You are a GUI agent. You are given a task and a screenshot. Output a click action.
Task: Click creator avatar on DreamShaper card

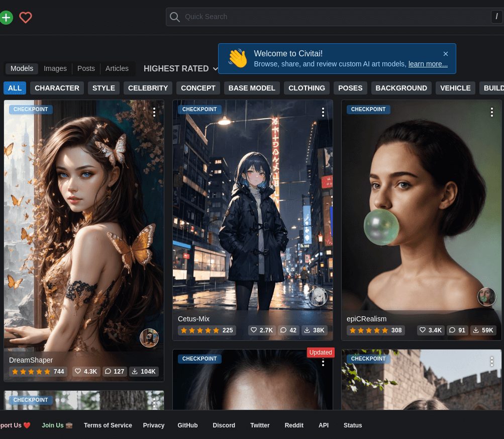(x=149, y=338)
